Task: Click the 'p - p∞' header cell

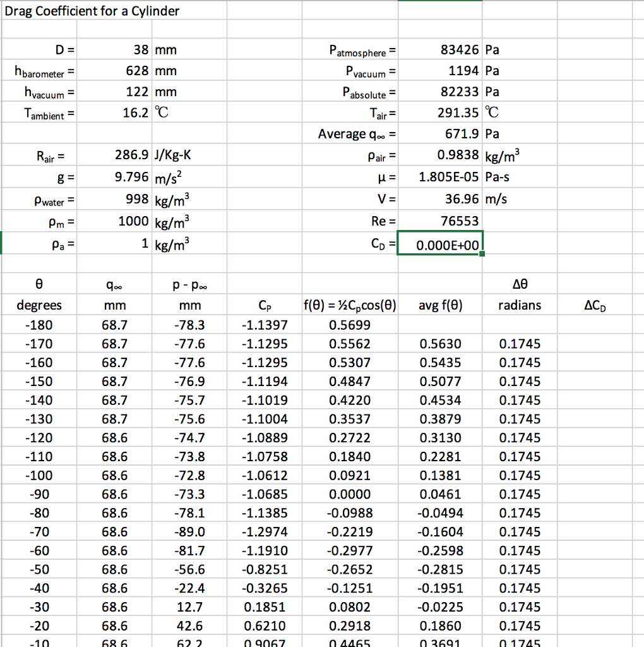Action: coord(189,285)
